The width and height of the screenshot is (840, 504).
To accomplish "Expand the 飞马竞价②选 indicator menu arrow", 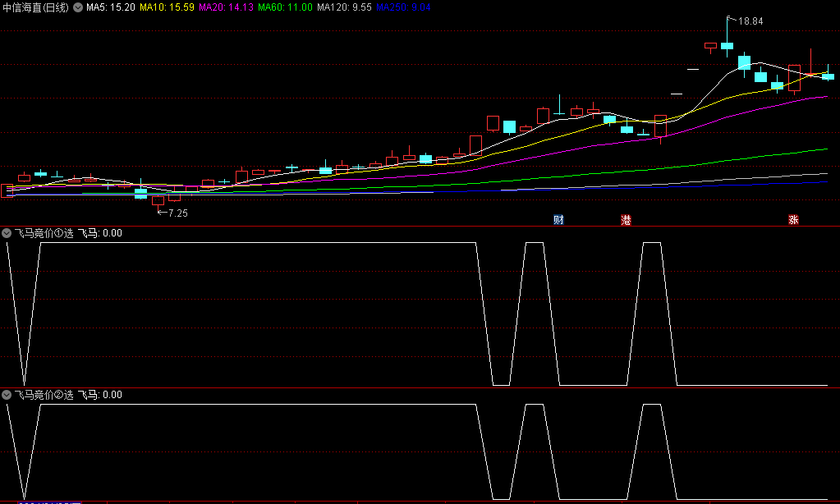I will pos(7,395).
